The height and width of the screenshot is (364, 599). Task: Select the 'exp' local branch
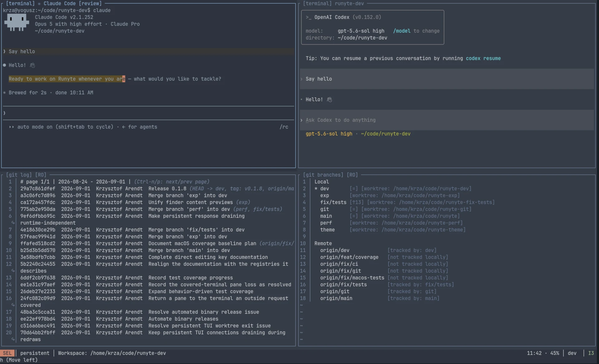(x=324, y=195)
